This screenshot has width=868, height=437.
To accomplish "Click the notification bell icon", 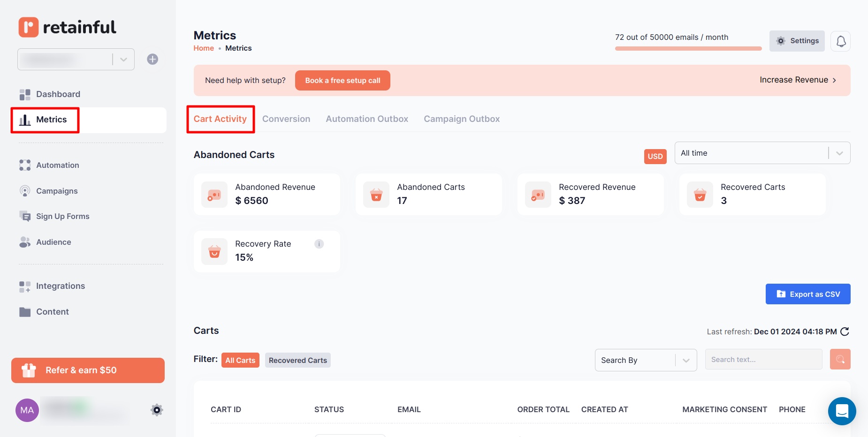I will pyautogui.click(x=840, y=41).
